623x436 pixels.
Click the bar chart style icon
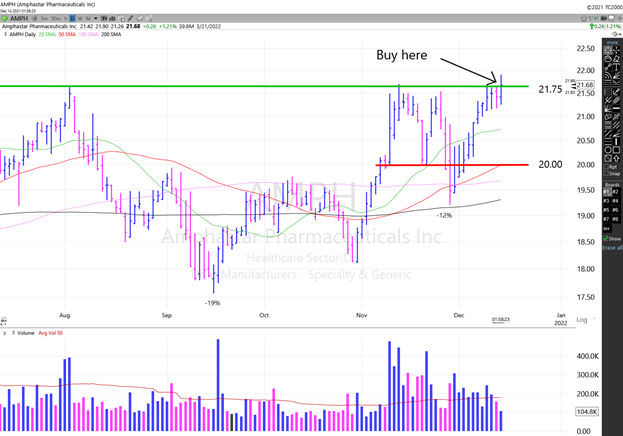tap(112, 18)
